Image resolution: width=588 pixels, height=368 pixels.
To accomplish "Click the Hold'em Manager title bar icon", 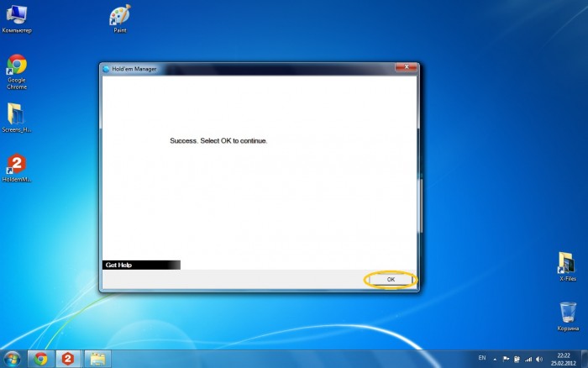I will point(106,69).
